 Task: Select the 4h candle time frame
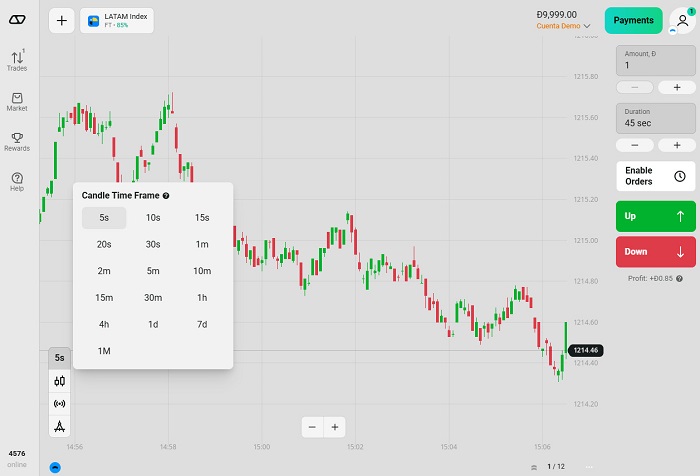pyautogui.click(x=104, y=325)
